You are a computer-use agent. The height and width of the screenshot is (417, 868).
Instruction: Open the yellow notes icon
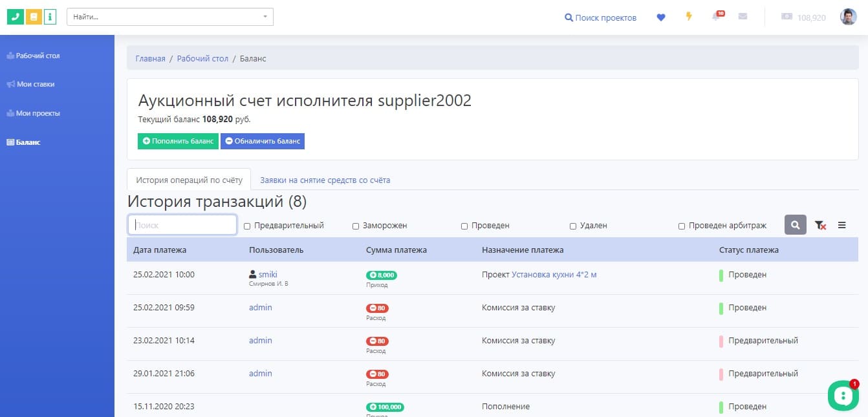click(x=33, y=17)
